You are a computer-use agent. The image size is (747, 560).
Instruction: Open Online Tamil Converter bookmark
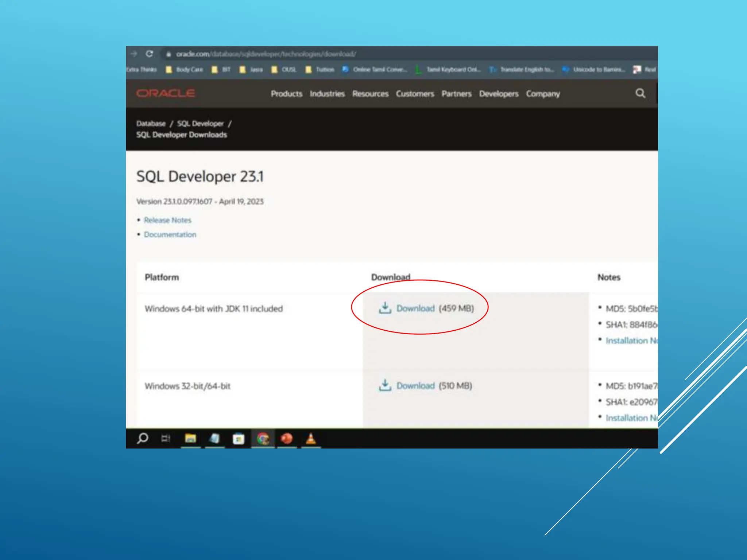click(375, 69)
